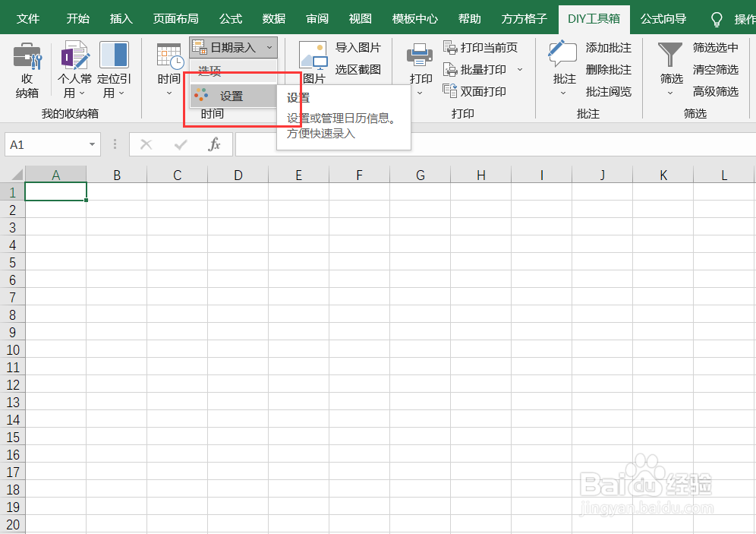
Task: Switch to the 帮助 tab
Action: pos(470,19)
